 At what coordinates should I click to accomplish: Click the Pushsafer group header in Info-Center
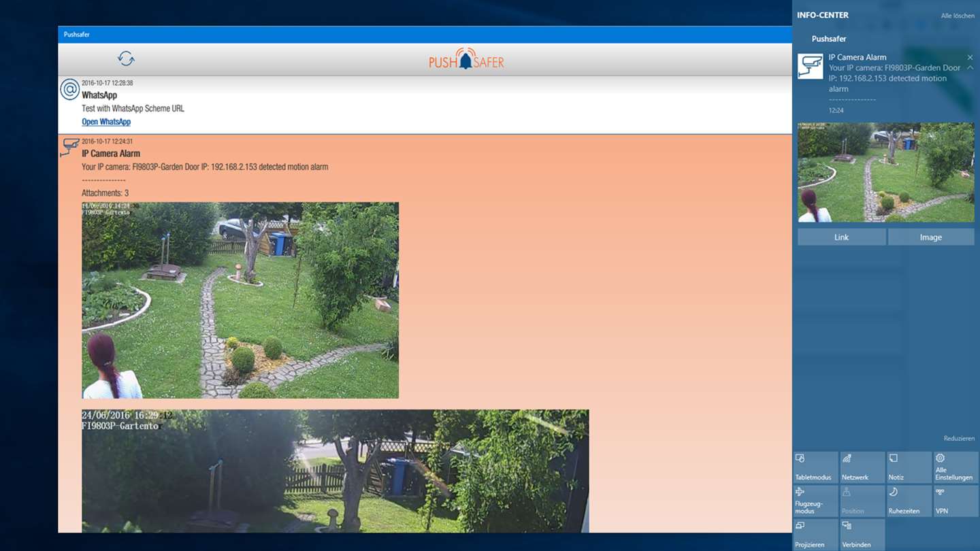click(x=829, y=39)
